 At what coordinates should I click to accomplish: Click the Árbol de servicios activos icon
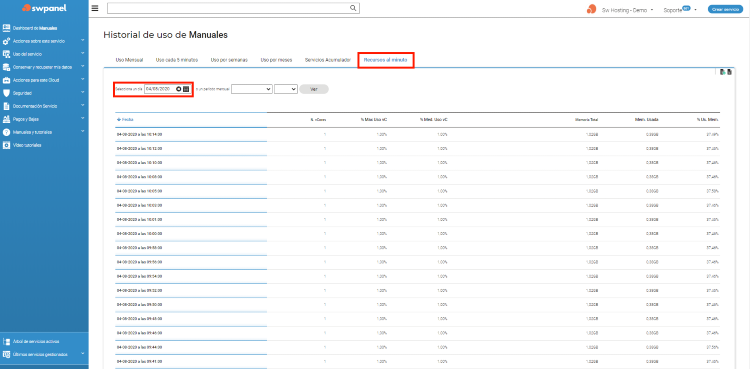pyautogui.click(x=7, y=342)
